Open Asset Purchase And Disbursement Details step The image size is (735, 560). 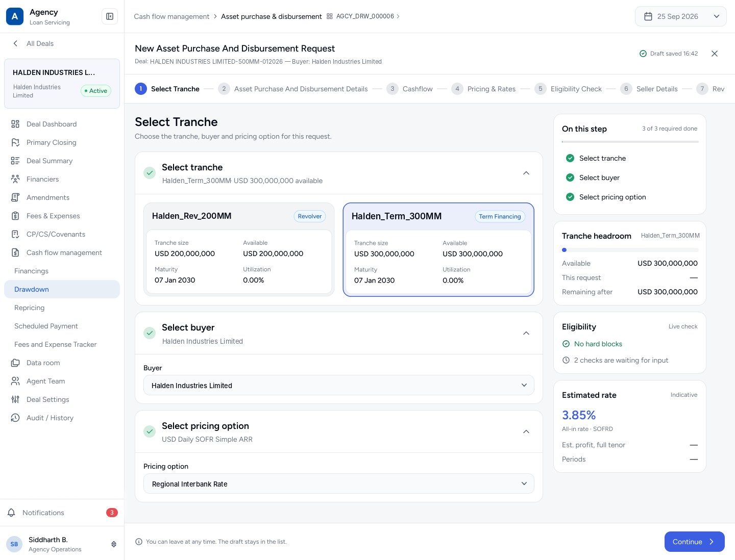(x=293, y=89)
